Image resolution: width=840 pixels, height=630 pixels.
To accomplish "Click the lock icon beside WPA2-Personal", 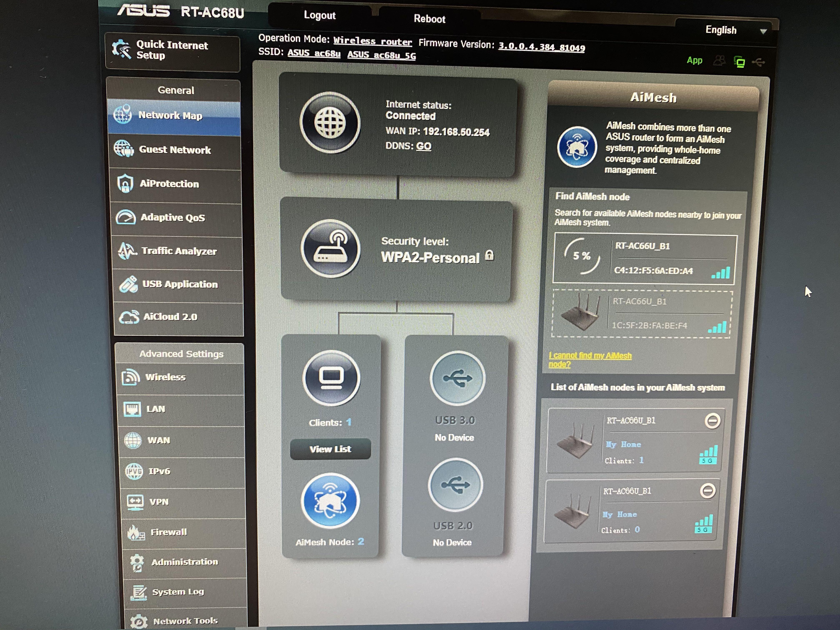I will point(490,255).
